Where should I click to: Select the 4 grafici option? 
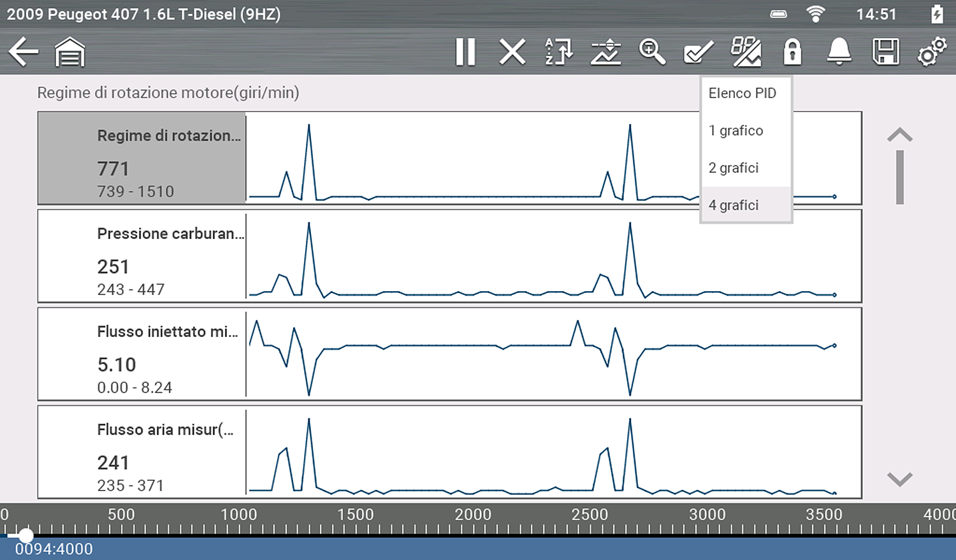[x=734, y=205]
